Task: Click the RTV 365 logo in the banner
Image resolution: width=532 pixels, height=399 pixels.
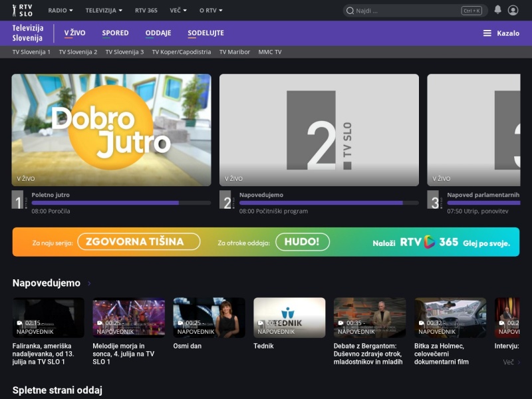Action: pos(429,242)
